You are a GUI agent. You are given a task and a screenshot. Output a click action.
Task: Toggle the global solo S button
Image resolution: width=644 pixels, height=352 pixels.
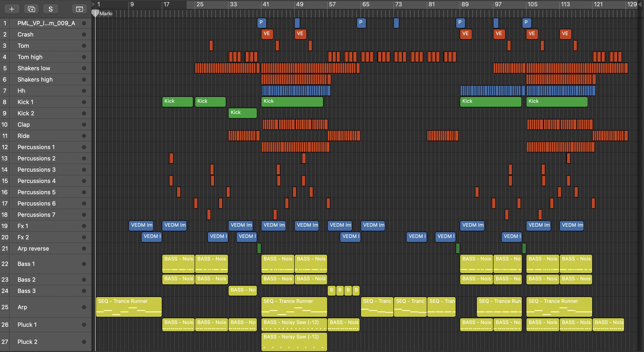50,9
